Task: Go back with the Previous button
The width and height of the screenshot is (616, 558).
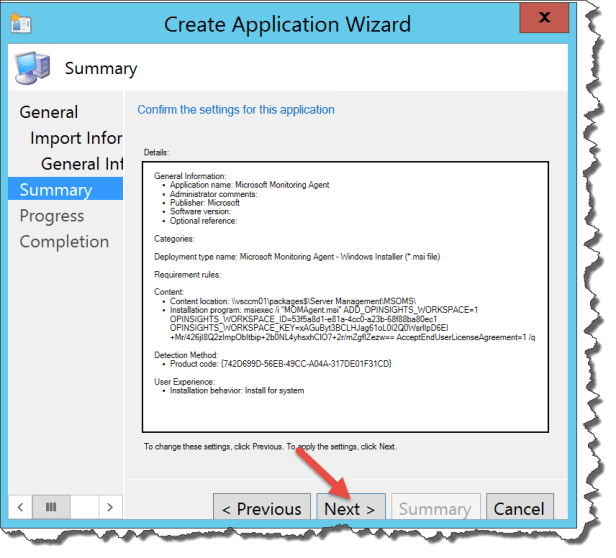Action: pyautogui.click(x=262, y=507)
